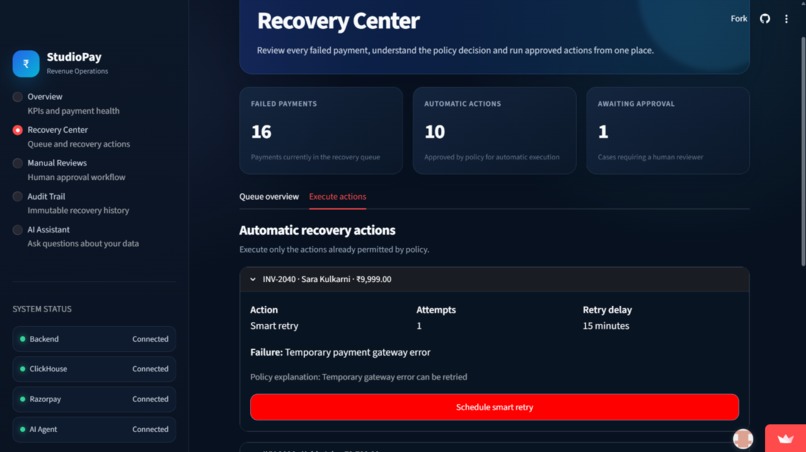Click 'Failure: Temporary payment gateway error' text
Viewport: 806px width, 452px height.
pyautogui.click(x=340, y=352)
